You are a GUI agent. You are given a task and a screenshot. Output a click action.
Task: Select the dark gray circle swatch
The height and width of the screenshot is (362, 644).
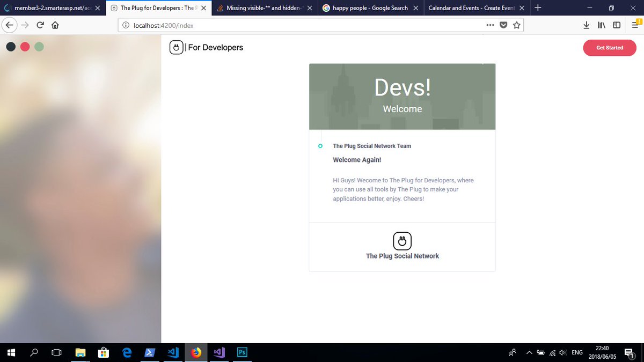click(11, 47)
